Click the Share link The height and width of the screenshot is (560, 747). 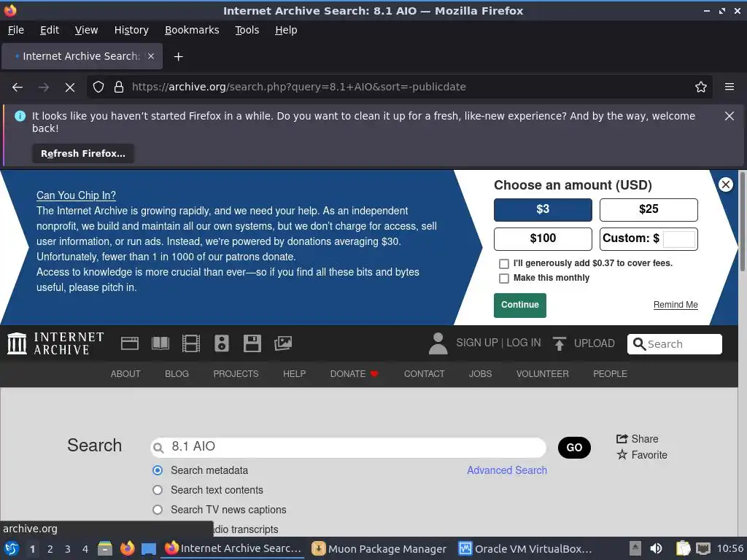[638, 439]
